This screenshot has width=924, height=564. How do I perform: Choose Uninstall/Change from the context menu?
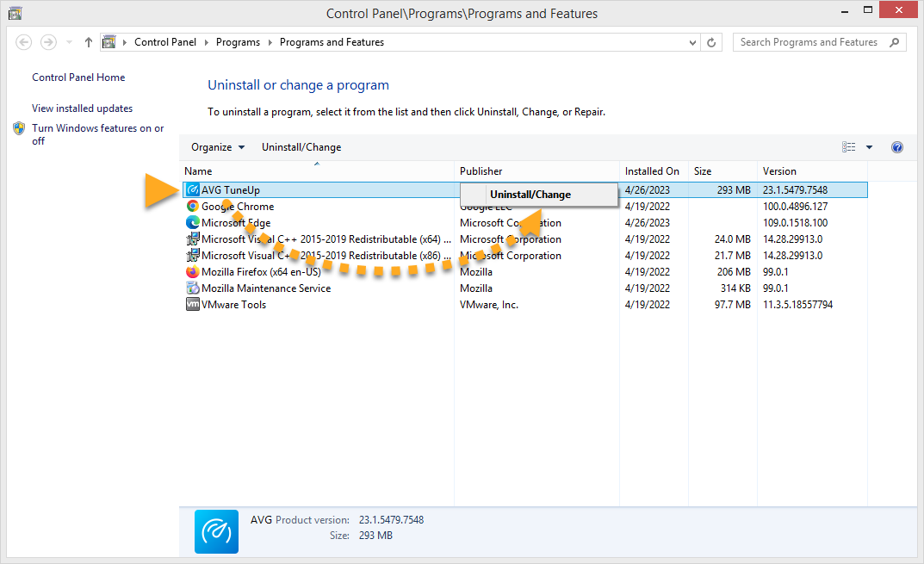(x=530, y=195)
